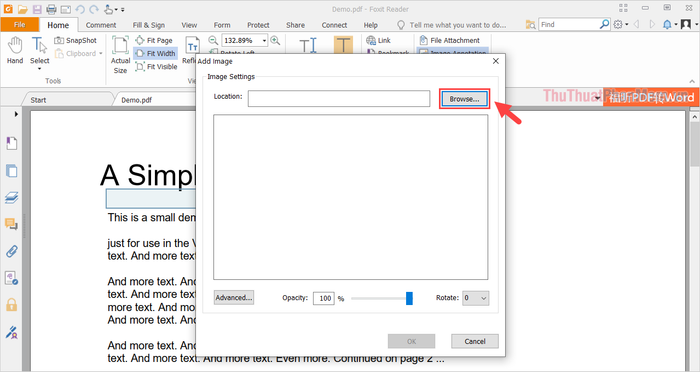Click the Save disk icon

[37, 9]
